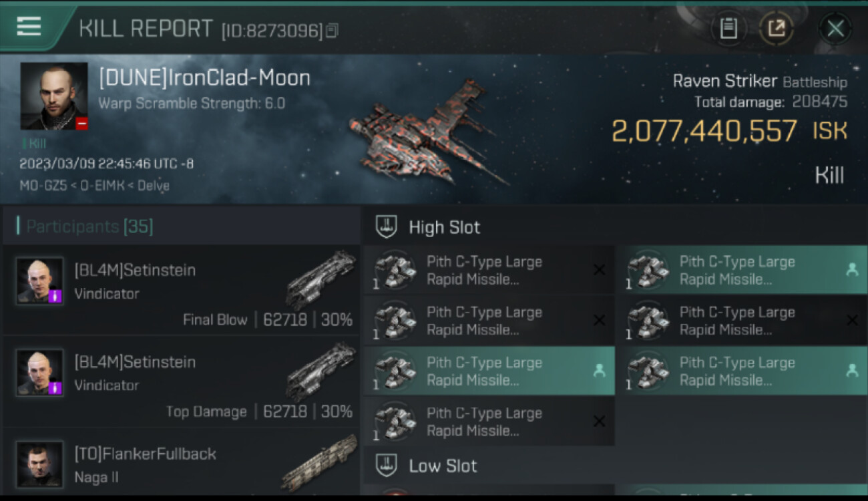Image resolution: width=868 pixels, height=501 pixels.
Task: Close the kill report window
Action: 835,29
